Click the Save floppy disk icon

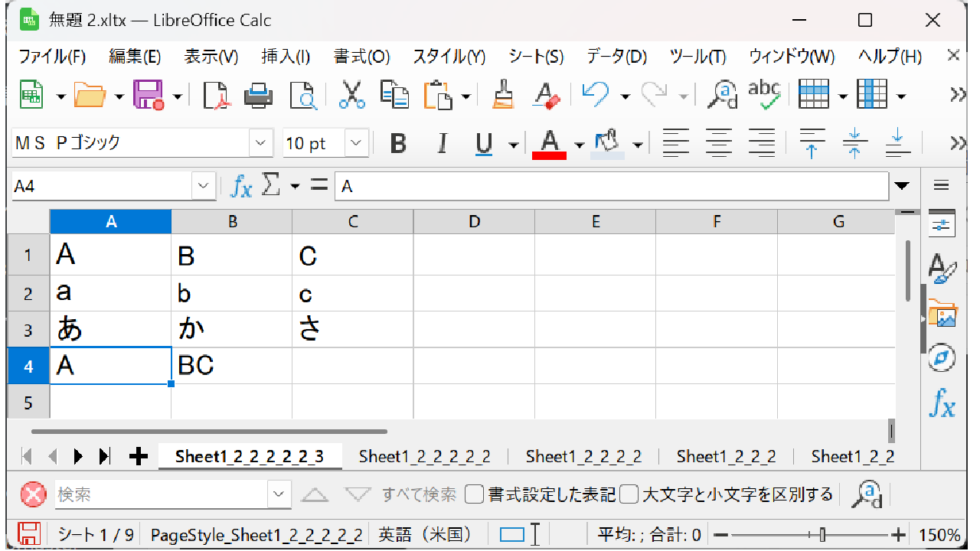coord(149,95)
